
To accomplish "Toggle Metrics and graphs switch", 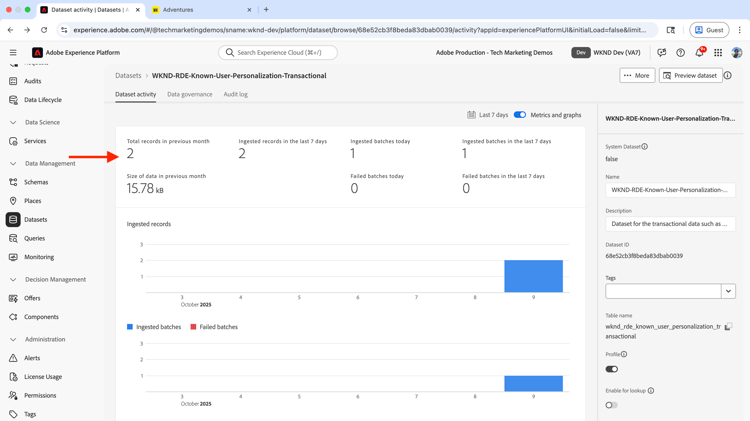I will (x=519, y=115).
